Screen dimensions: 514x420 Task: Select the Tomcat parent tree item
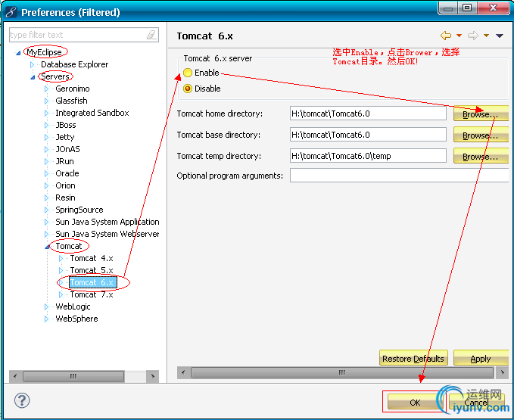tap(69, 247)
